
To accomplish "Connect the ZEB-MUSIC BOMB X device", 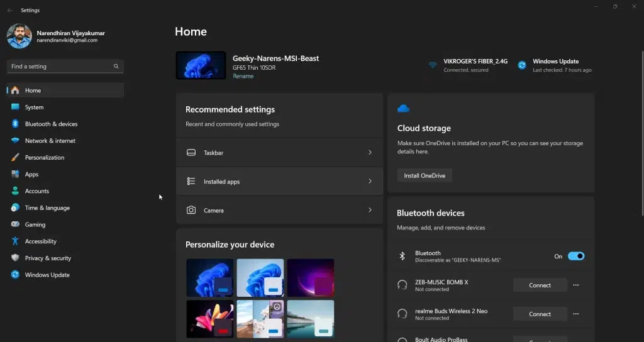I will (x=540, y=285).
